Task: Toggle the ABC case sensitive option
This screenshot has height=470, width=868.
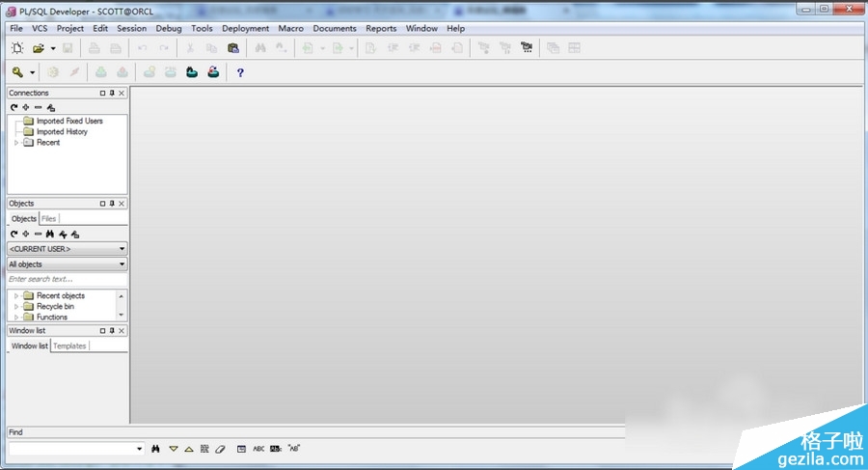Action: (258, 449)
